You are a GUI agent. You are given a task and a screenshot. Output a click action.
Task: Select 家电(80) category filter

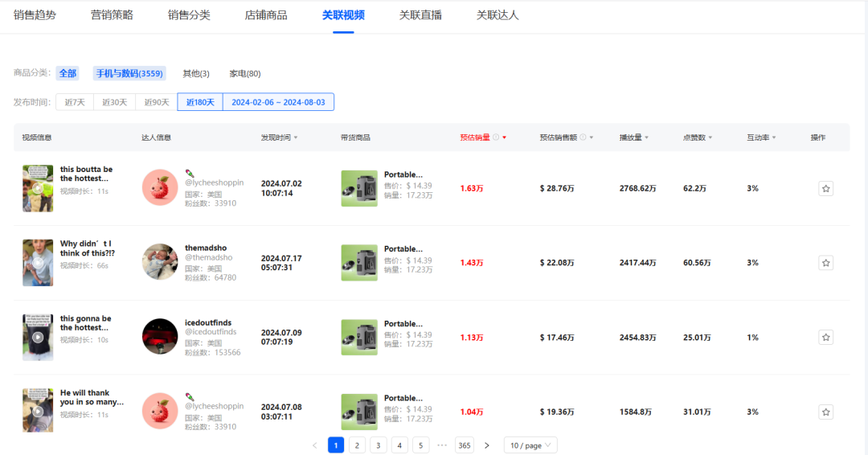[244, 73]
